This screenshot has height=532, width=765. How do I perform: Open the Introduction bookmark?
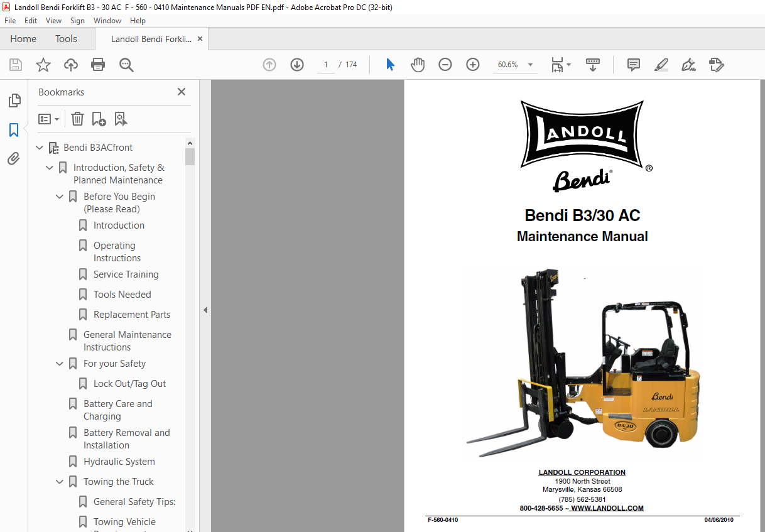119,225
